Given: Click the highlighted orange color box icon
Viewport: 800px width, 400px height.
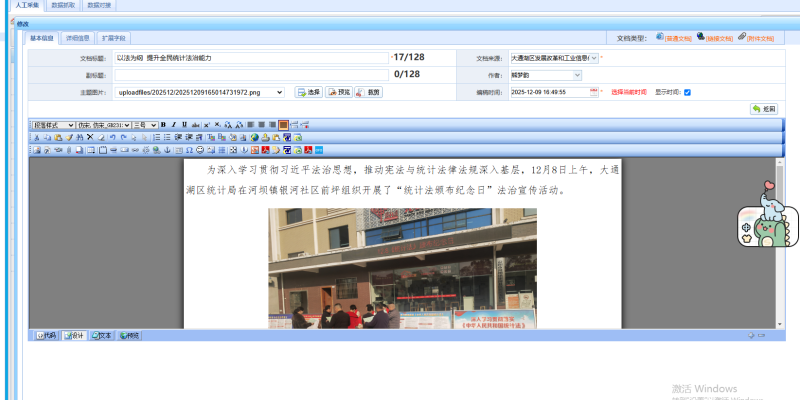Looking at the screenshot, I should [283, 124].
